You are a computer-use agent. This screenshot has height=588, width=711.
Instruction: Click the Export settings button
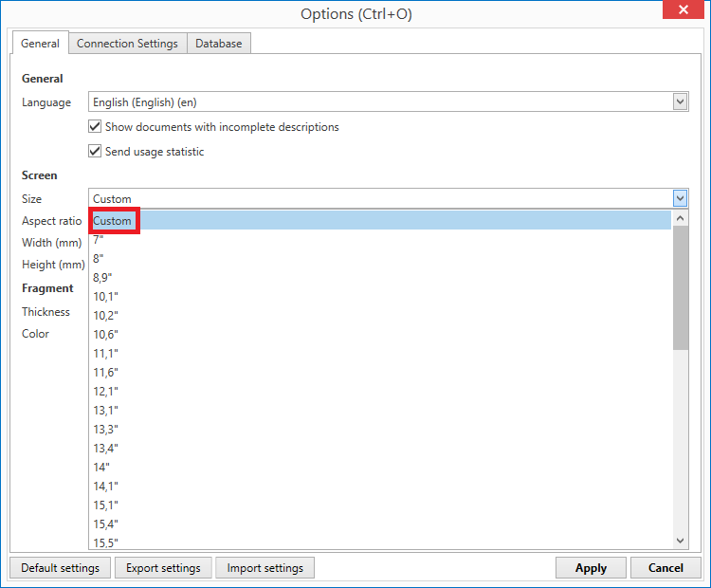(163, 568)
